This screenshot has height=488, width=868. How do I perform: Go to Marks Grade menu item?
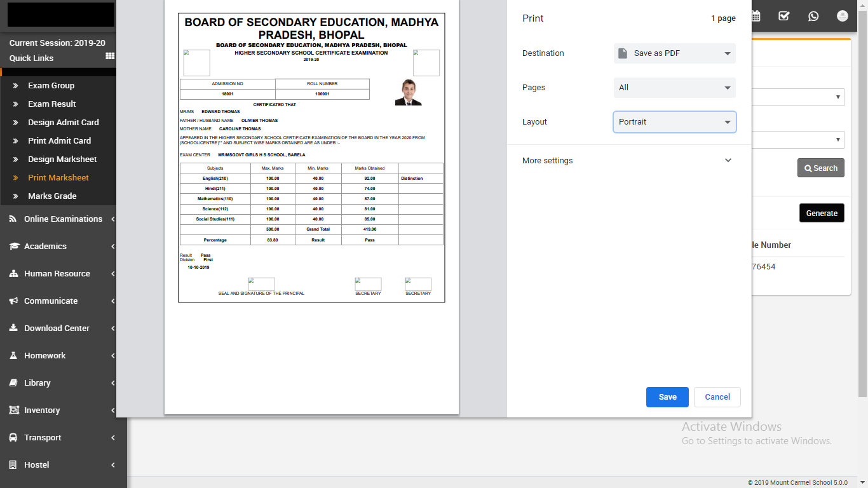(x=52, y=196)
